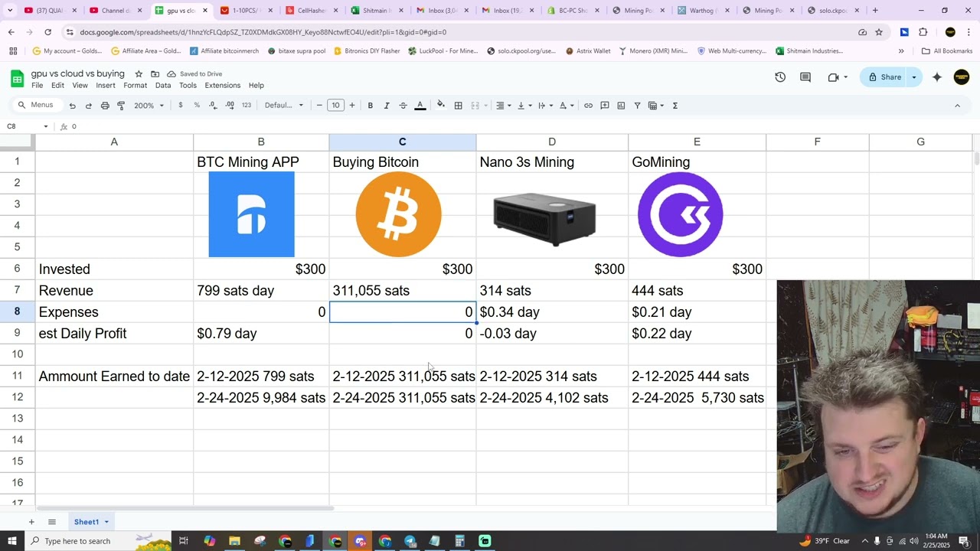Open the Insert menu
Image resolution: width=980 pixels, height=551 pixels.
click(x=106, y=86)
